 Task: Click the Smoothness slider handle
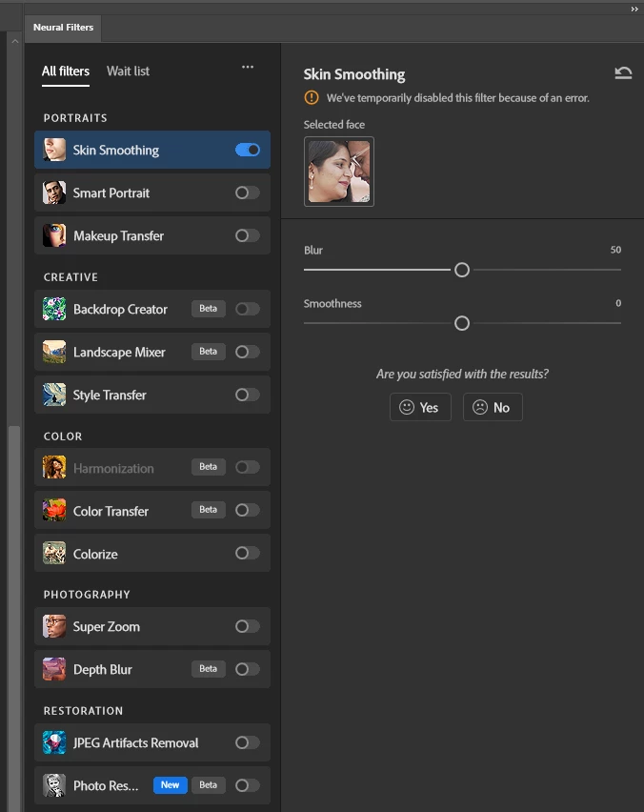462,323
